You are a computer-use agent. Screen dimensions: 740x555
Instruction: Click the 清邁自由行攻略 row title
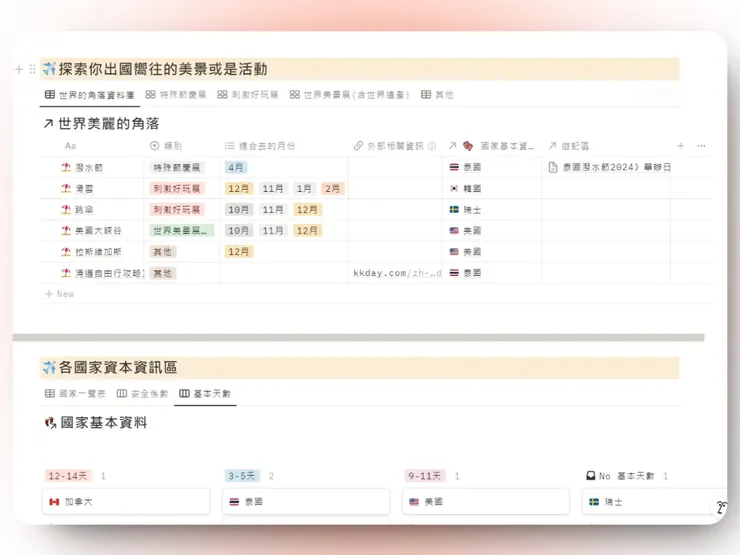[x=109, y=273]
